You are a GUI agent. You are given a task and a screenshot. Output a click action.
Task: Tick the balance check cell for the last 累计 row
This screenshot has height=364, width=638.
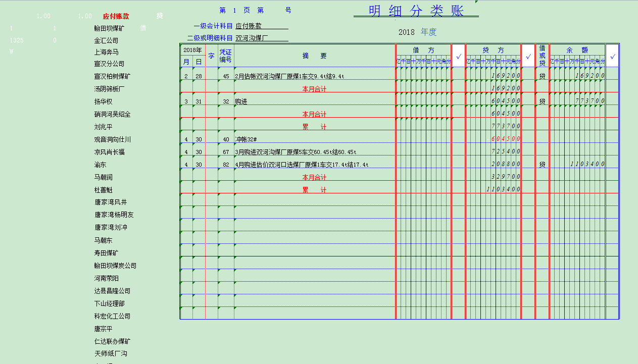pyautogui.click(x=612, y=189)
